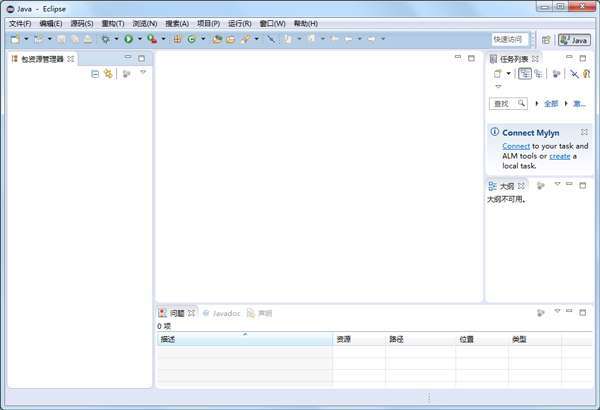Toggle the Categorized presentation in Task List
The width and height of the screenshot is (600, 410).
525,74
